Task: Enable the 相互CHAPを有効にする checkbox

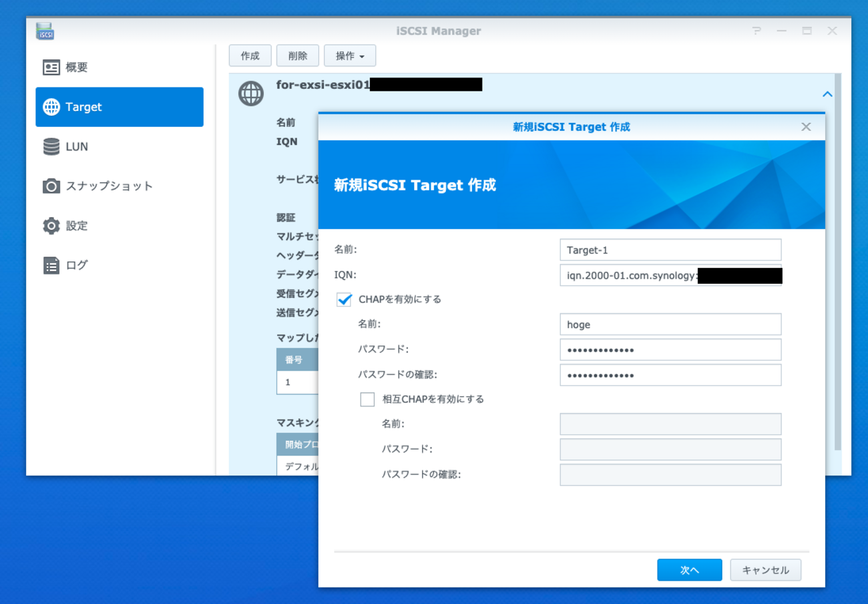Action: point(367,400)
